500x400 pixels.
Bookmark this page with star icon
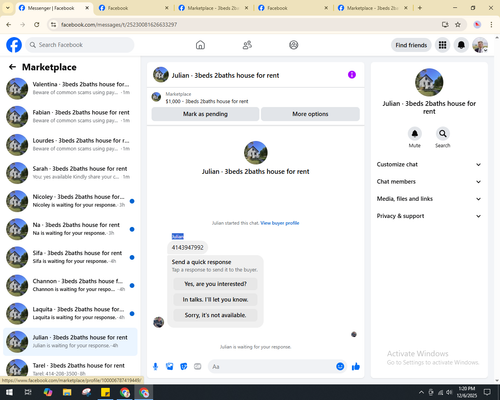click(x=458, y=24)
